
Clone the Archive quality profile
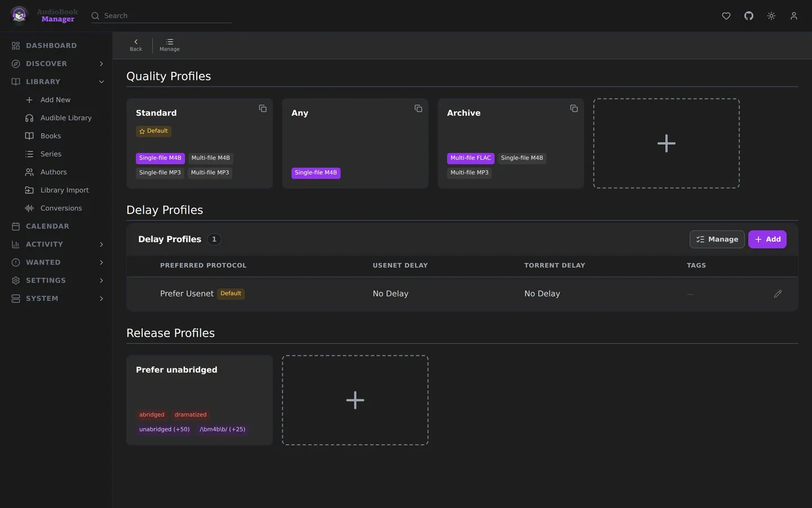pyautogui.click(x=574, y=108)
